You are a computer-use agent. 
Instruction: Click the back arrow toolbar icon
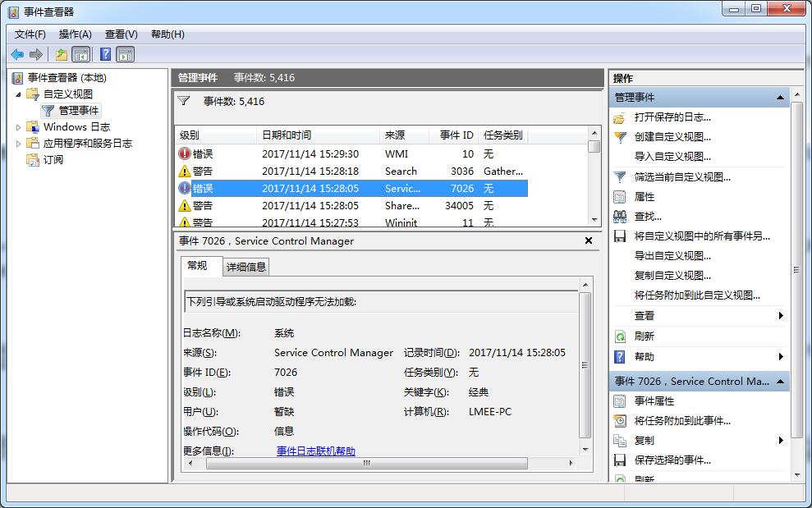click(x=17, y=54)
